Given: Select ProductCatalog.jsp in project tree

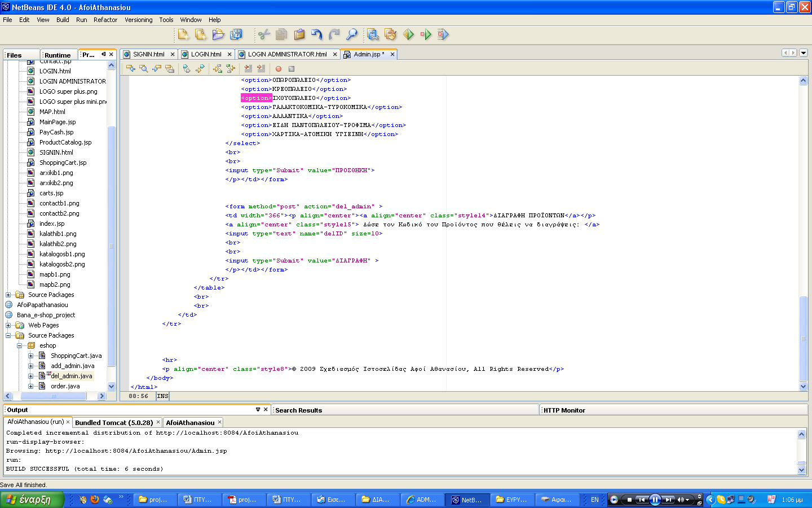Looking at the screenshot, I should click(x=65, y=142).
